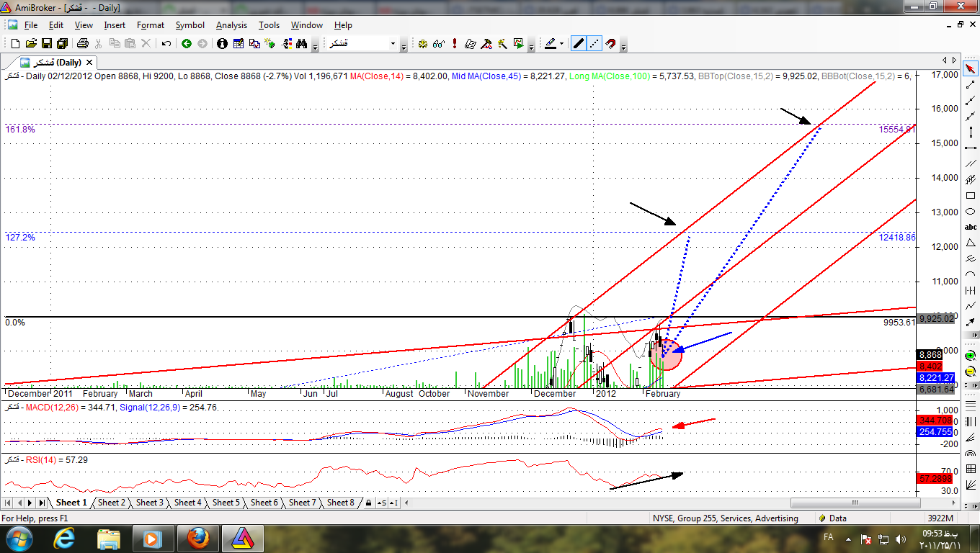
Task: Open the Tools menu
Action: 269,25
